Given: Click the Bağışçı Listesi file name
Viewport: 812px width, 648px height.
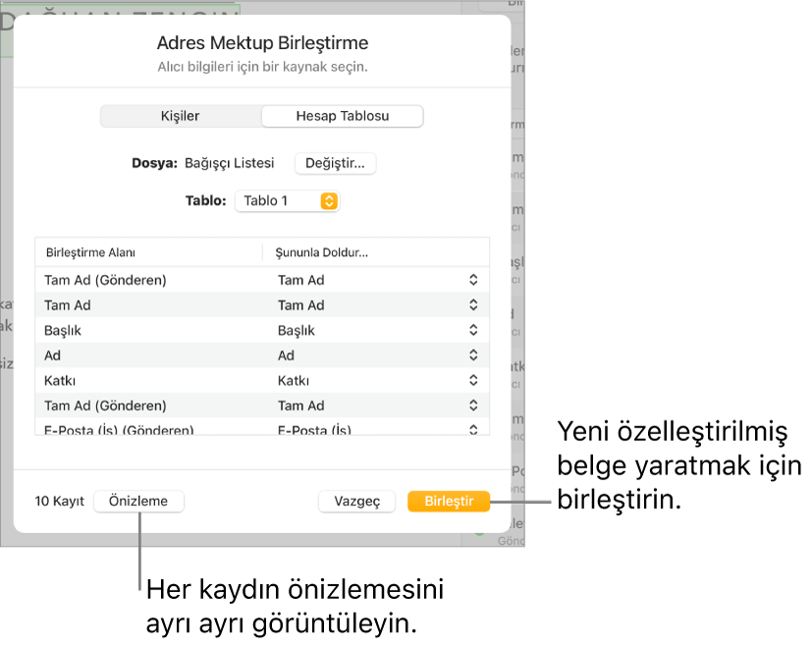Looking at the screenshot, I should pos(230,163).
